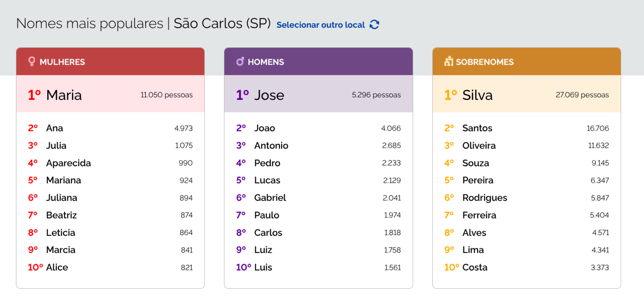The image size is (644, 304).
Task: Click the top male name Jose
Action: pos(269,95)
